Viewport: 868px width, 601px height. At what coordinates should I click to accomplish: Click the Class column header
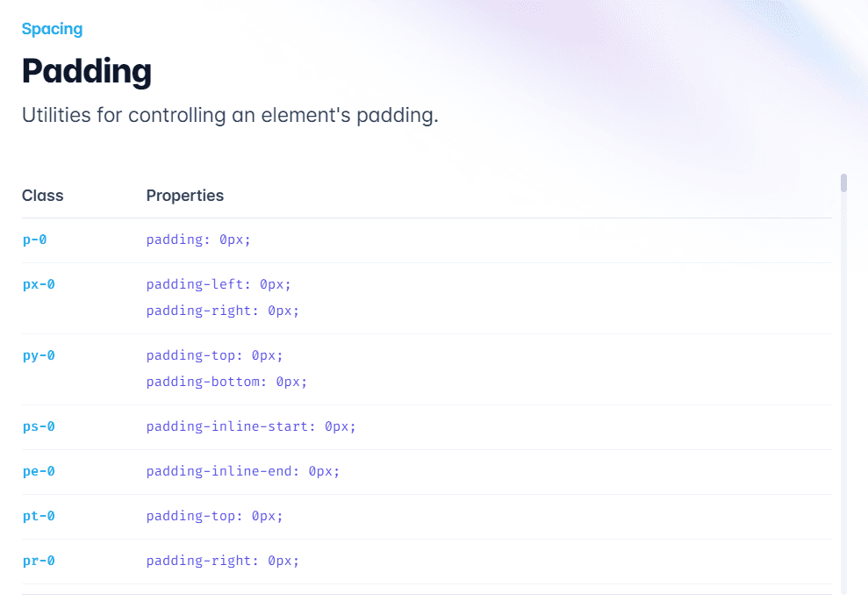(x=43, y=196)
